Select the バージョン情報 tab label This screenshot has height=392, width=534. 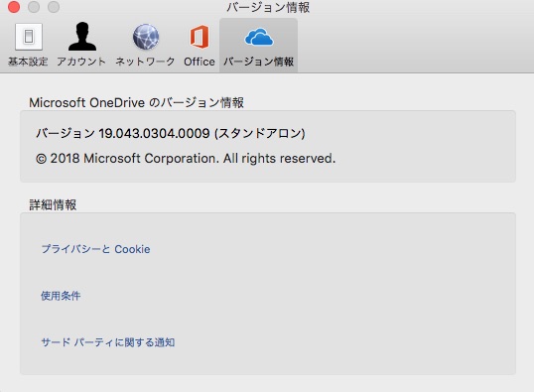point(258,62)
